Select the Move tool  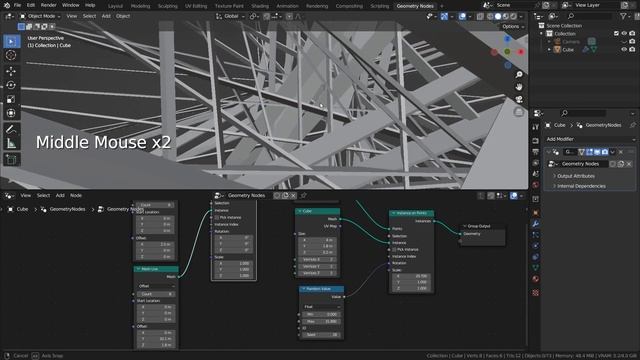pyautogui.click(x=11, y=71)
